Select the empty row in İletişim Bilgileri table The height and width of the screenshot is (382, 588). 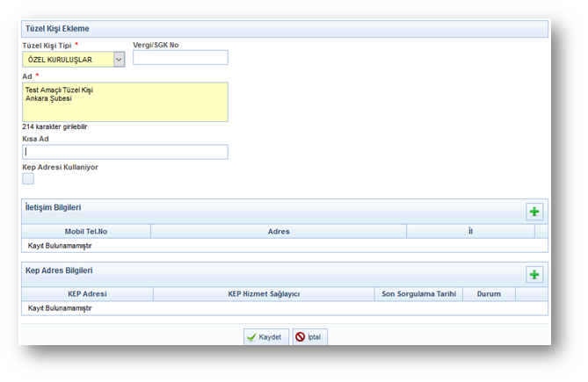tap(283, 246)
